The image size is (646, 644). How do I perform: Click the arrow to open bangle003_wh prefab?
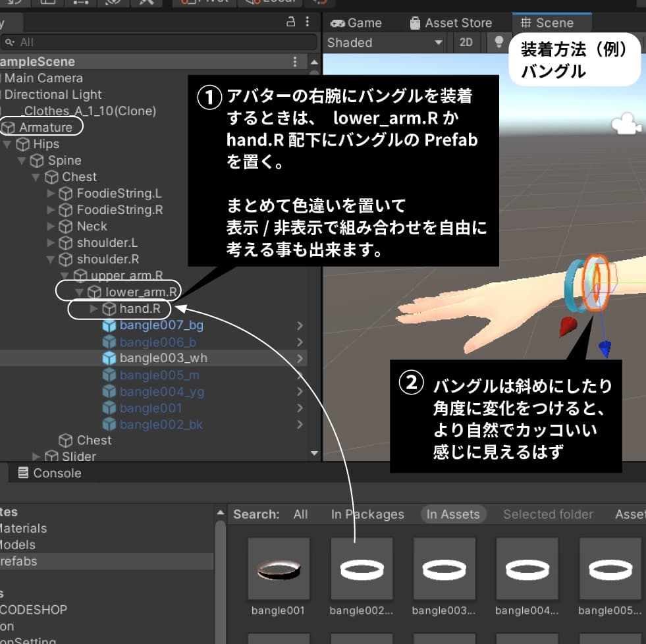click(300, 358)
